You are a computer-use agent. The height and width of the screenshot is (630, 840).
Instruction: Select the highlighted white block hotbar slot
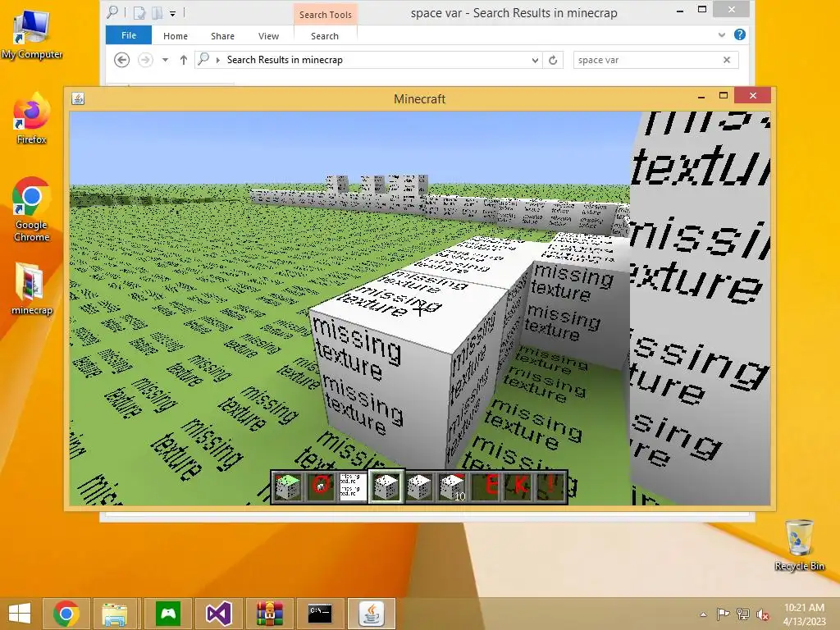click(386, 486)
